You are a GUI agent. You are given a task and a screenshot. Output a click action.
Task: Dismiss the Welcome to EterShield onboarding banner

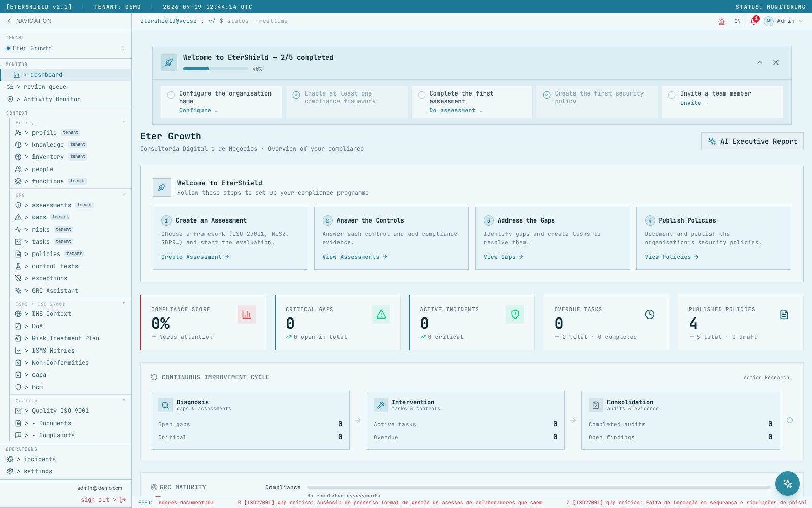coord(776,62)
